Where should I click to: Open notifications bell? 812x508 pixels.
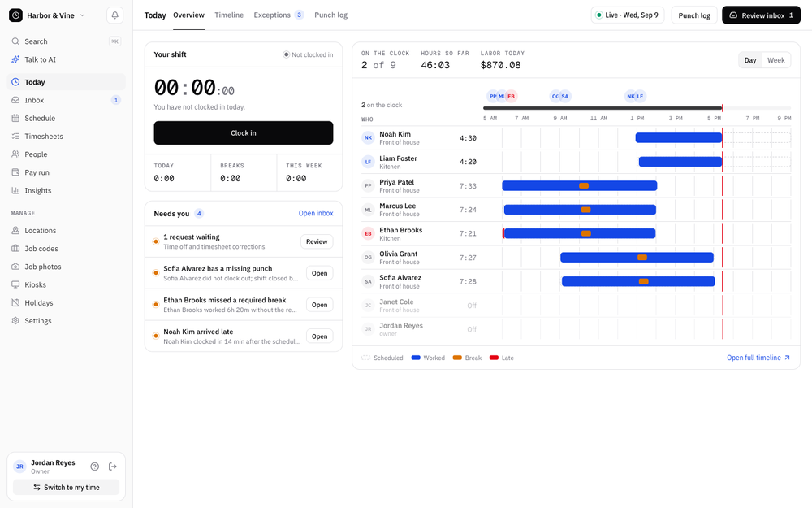tap(115, 15)
